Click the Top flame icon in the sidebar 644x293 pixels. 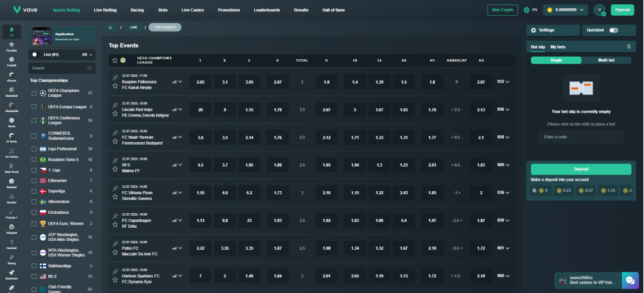[x=11, y=30]
